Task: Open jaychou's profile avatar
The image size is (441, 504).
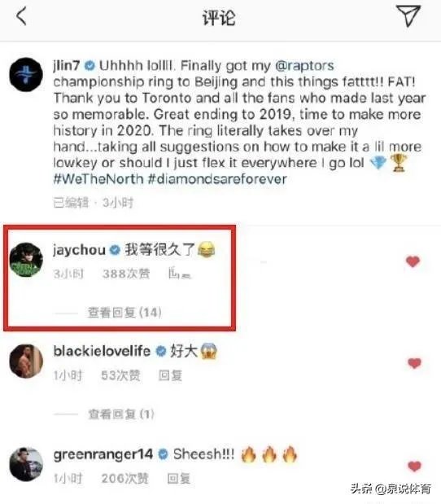Action: 26,260
